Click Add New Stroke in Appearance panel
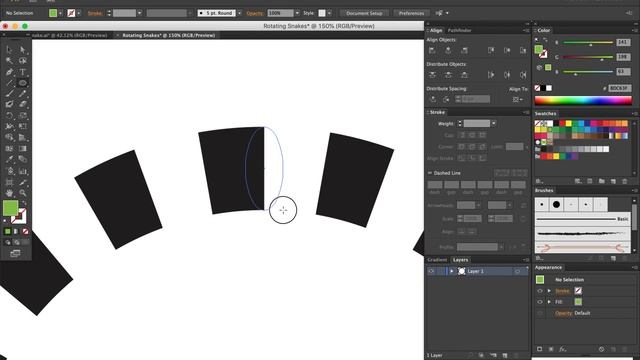The width and height of the screenshot is (640, 360). pyautogui.click(x=540, y=349)
